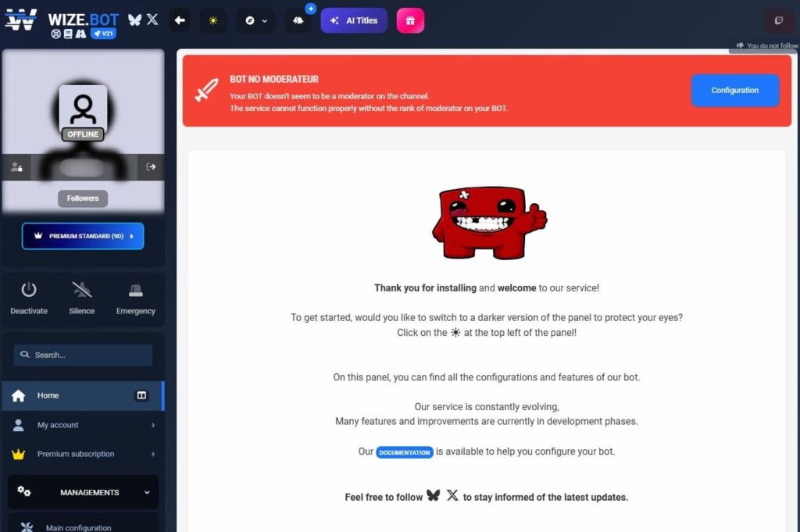Click the Followers button
Viewport: 800px width, 532px height.
[83, 198]
